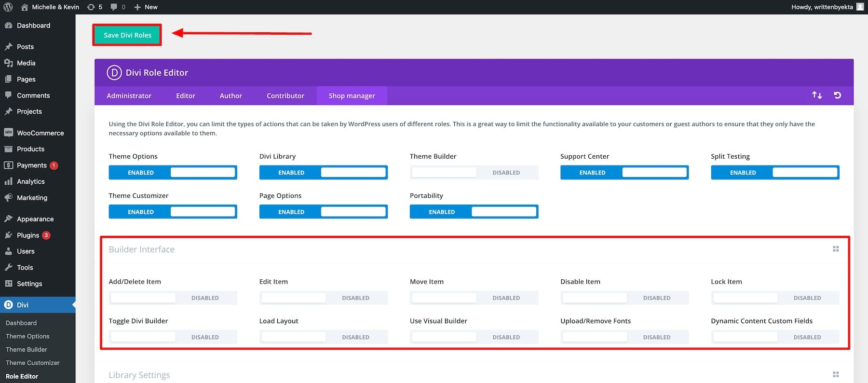Enable the Lock Item switch
The height and width of the screenshot is (383, 868).
coord(775,298)
